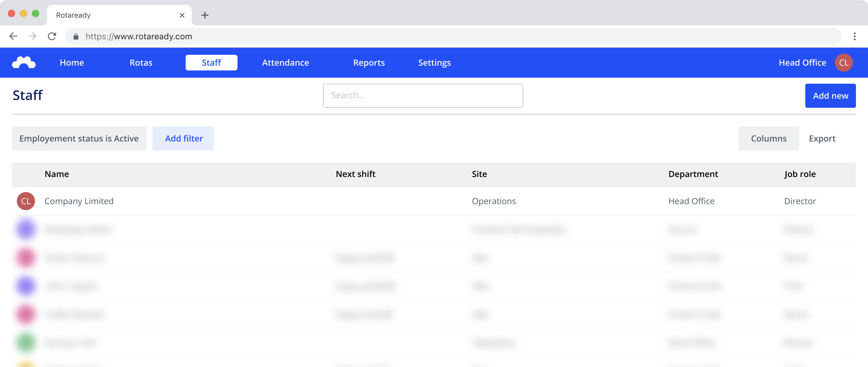Click the CL user avatar in the navbar
This screenshot has height=367, width=868.
(x=844, y=63)
